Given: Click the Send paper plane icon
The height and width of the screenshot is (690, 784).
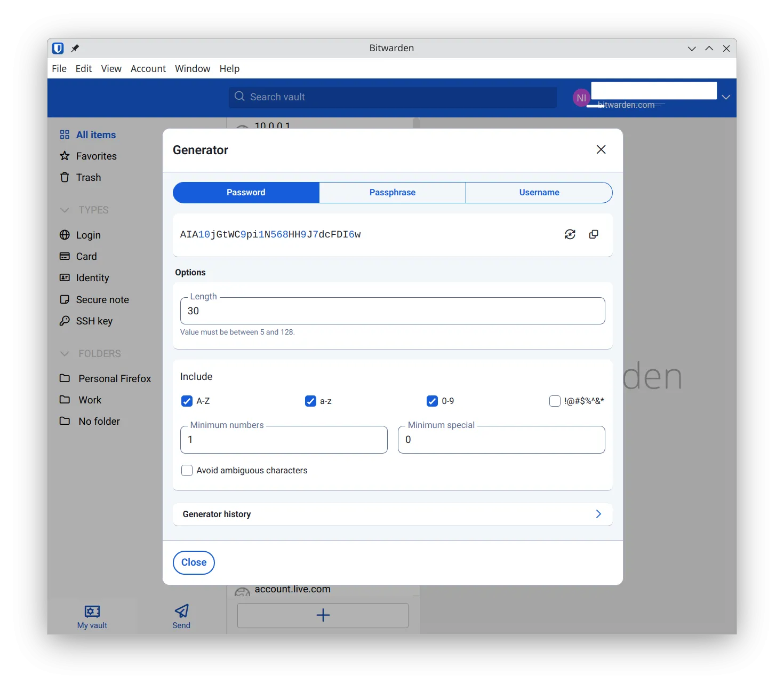Looking at the screenshot, I should 181,611.
